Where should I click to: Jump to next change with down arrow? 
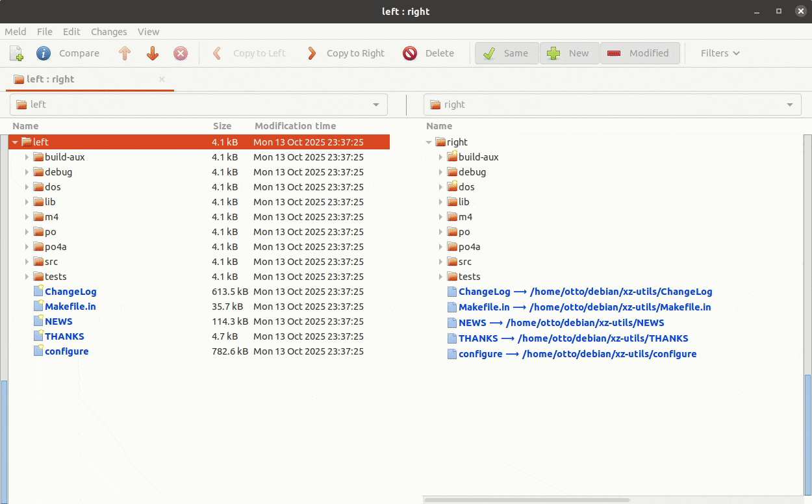[153, 53]
